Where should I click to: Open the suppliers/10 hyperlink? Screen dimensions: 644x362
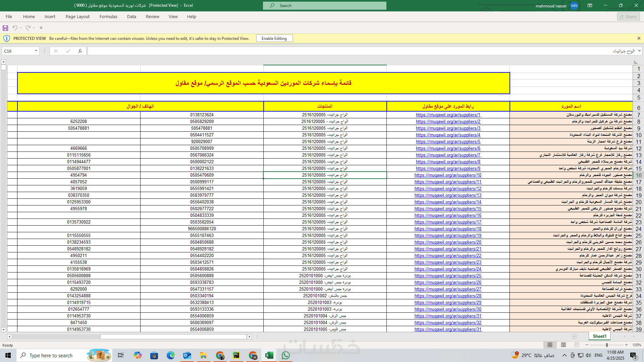448,175
